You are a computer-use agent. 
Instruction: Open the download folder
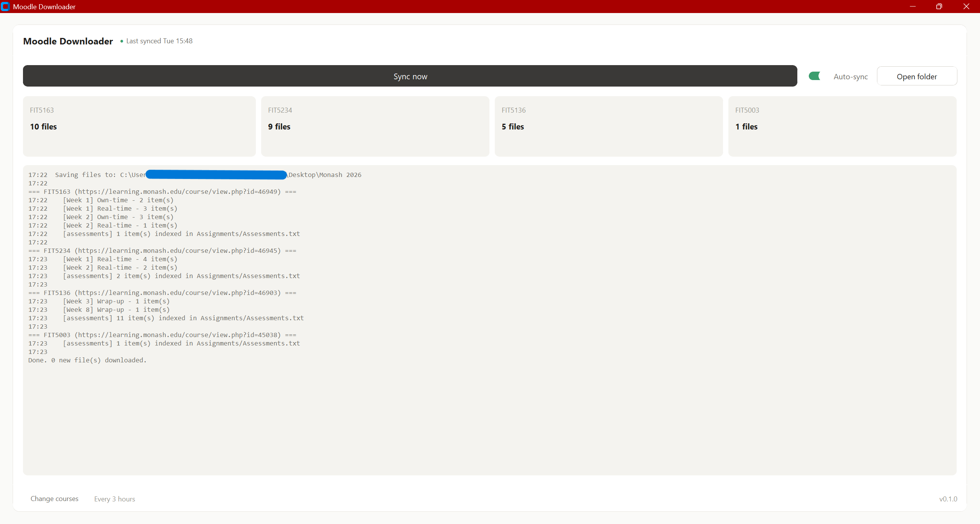click(916, 76)
